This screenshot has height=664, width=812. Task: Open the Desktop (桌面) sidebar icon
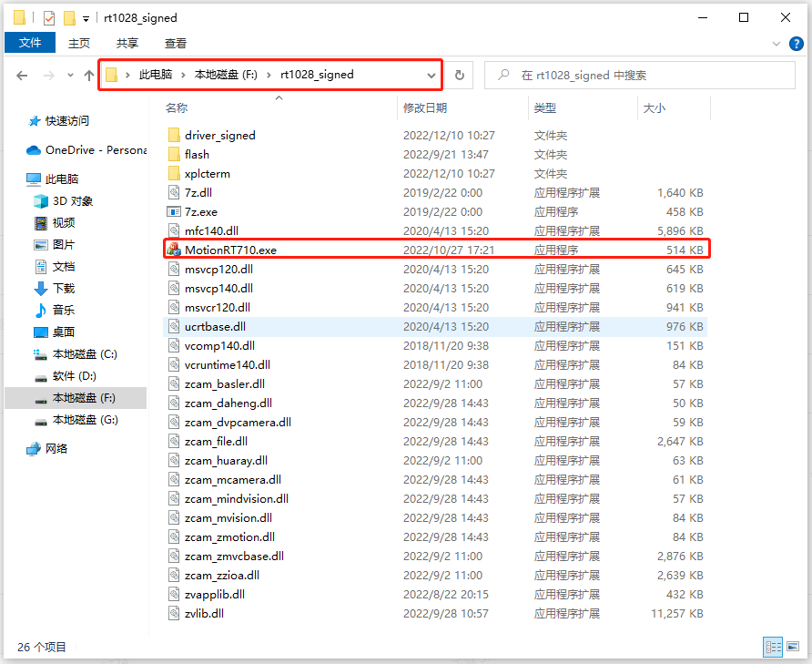(x=41, y=332)
